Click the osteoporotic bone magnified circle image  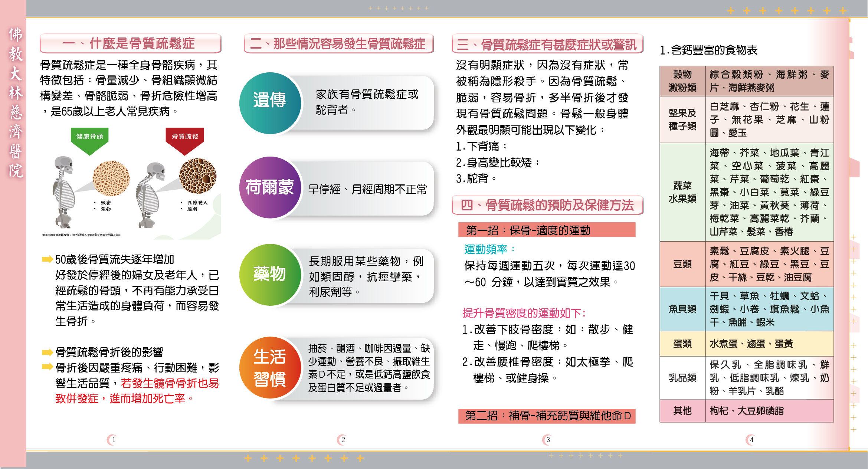197,176
